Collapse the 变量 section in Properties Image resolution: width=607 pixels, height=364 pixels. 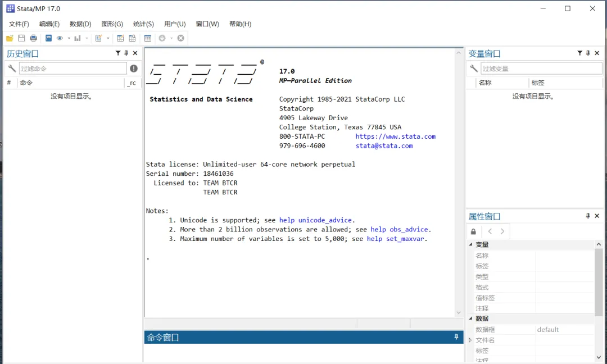click(x=471, y=244)
